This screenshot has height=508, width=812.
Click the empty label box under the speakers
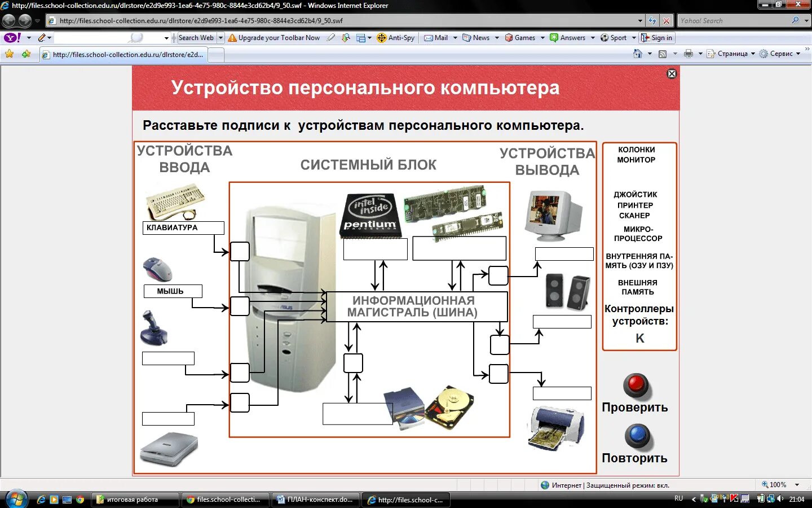coord(562,322)
